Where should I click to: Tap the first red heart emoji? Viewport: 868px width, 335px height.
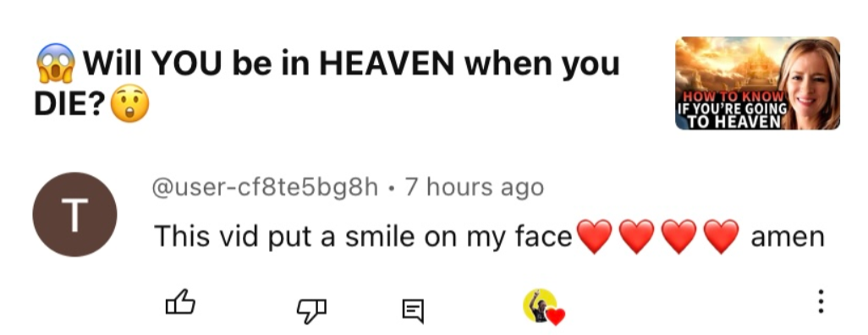(594, 236)
